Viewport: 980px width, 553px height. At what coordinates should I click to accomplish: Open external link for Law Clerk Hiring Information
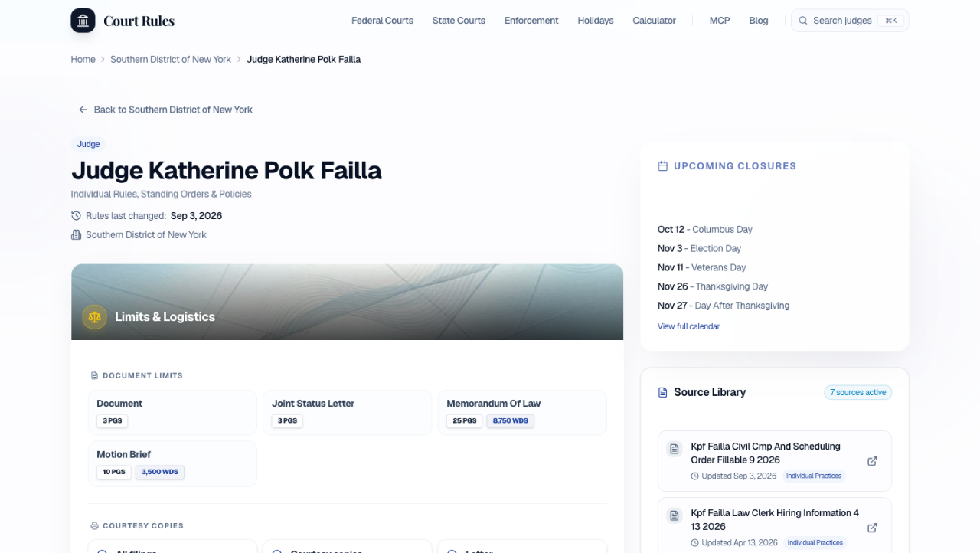coord(872,528)
